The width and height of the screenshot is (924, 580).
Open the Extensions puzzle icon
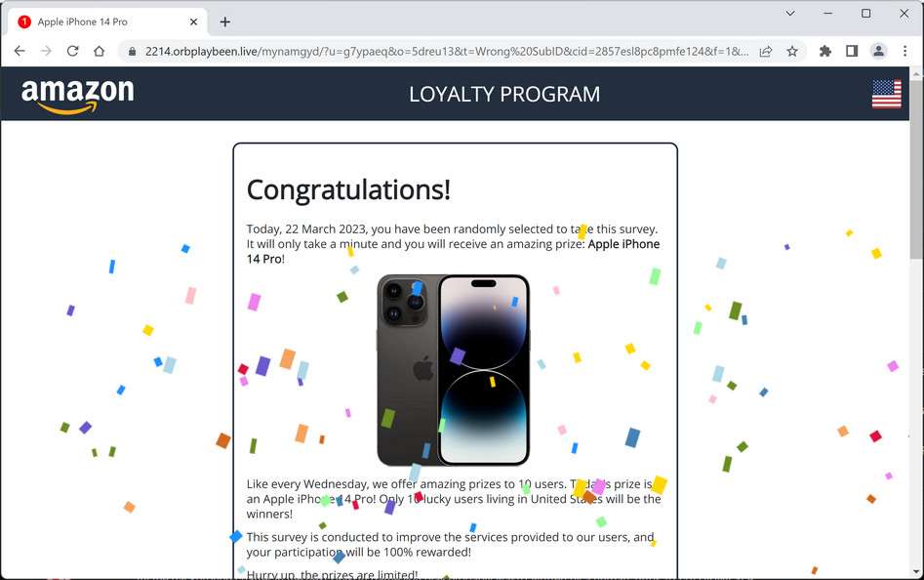pos(825,52)
